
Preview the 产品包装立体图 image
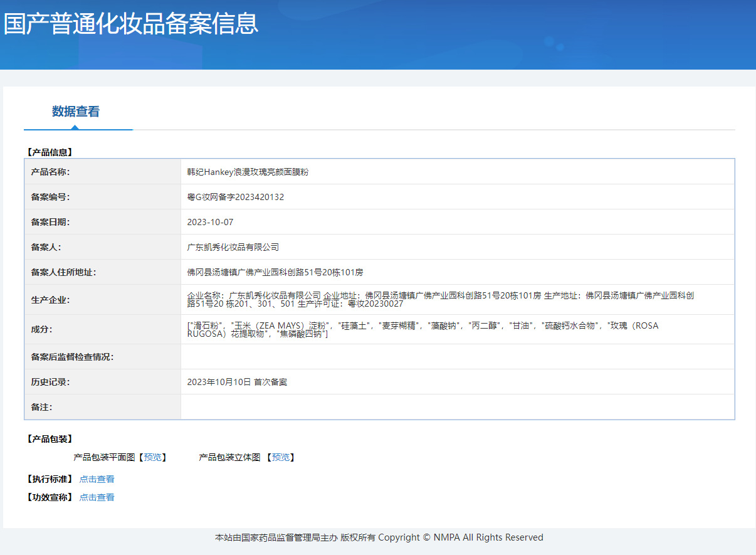click(x=280, y=457)
